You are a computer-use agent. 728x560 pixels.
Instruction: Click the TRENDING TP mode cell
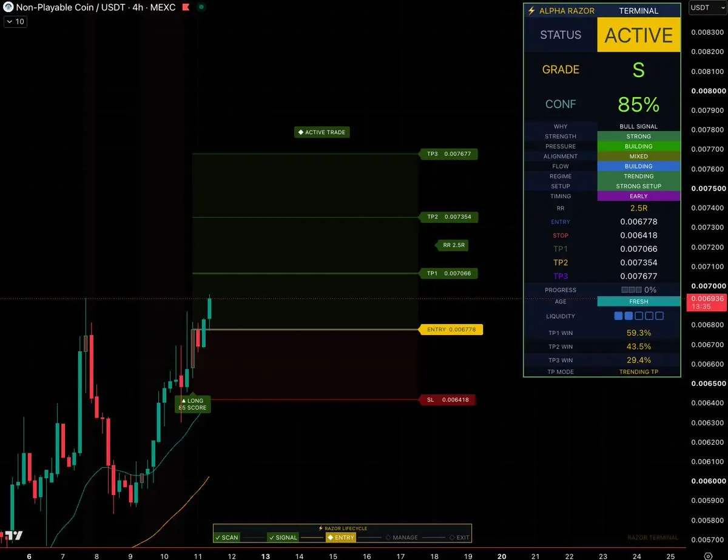pos(639,371)
